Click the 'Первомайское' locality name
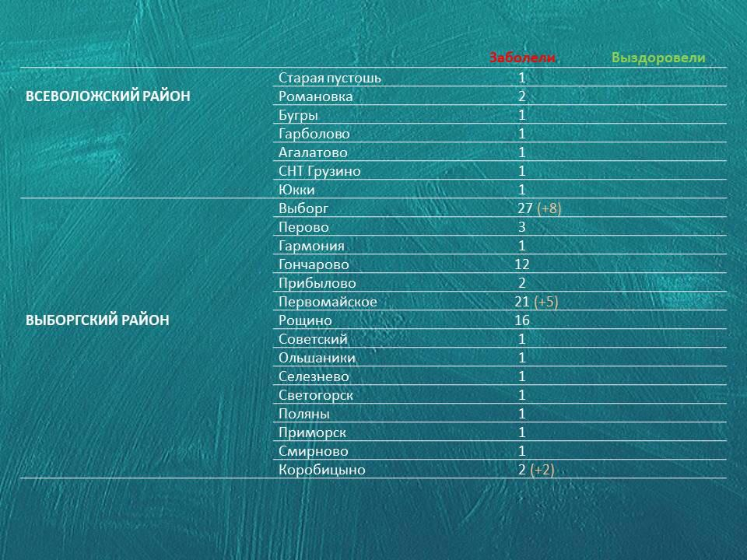747x560 pixels. click(x=328, y=302)
